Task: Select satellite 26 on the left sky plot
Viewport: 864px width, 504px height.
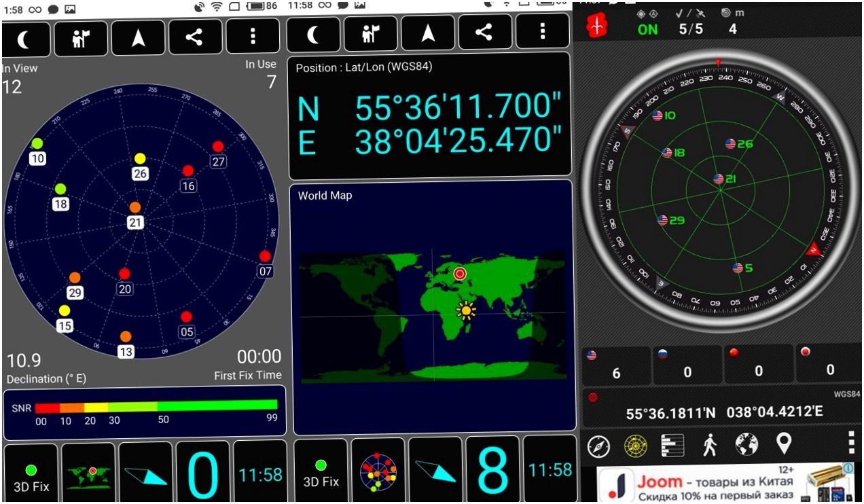Action: tap(140, 166)
